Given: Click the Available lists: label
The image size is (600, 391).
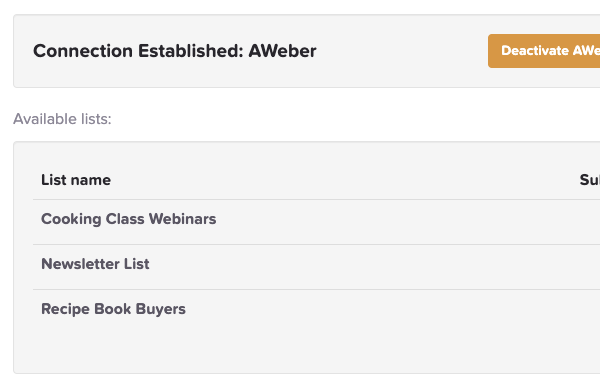Looking at the screenshot, I should [x=62, y=119].
